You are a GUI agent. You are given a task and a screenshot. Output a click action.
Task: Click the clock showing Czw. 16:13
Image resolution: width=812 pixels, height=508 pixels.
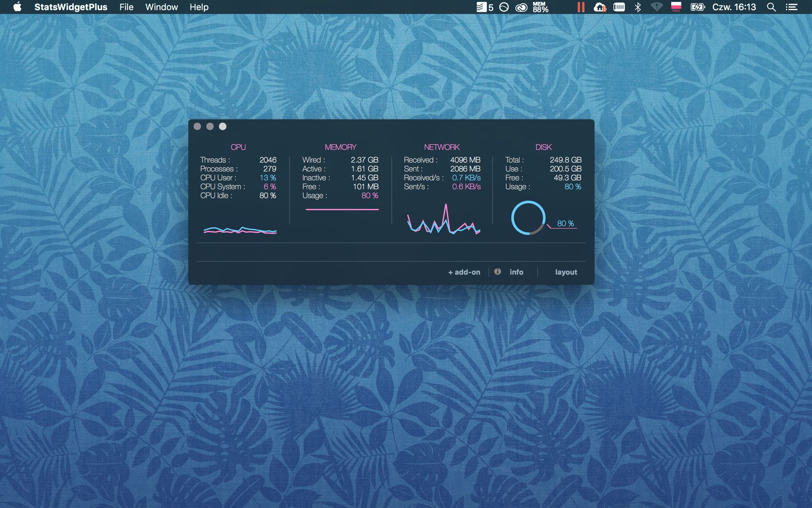point(734,7)
